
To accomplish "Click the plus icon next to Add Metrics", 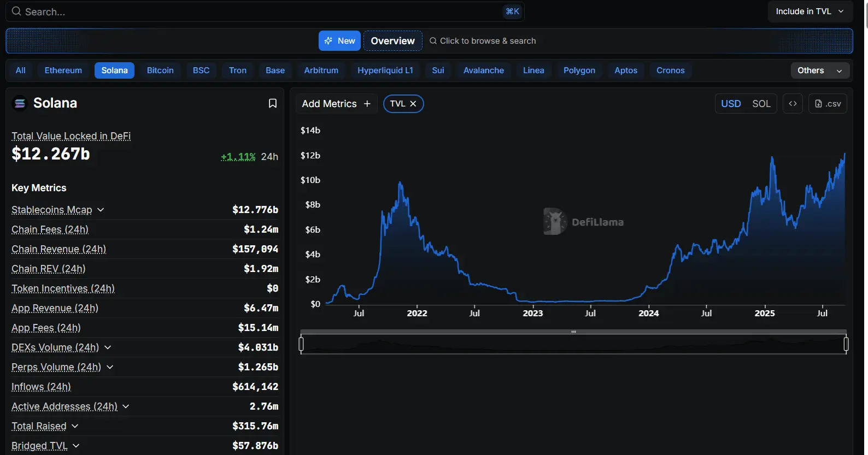I will point(367,104).
